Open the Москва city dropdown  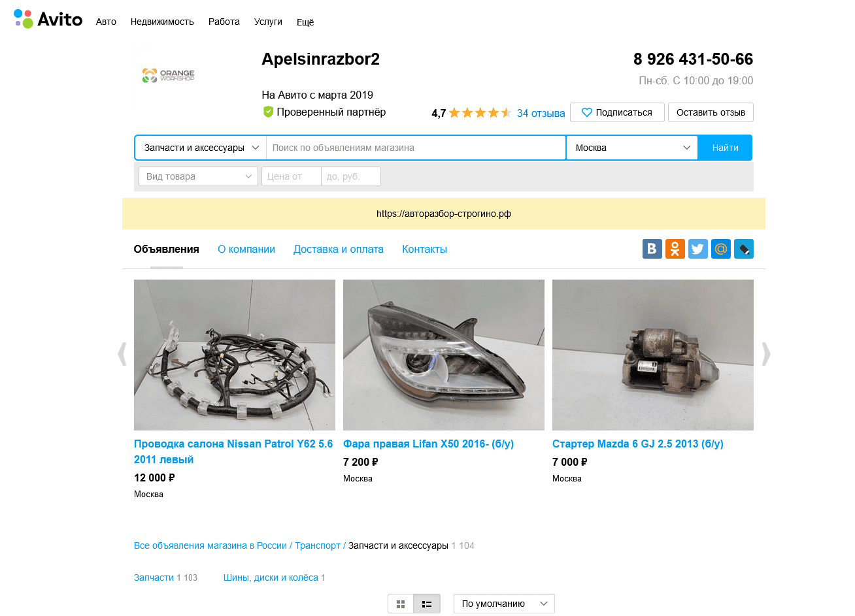pos(632,148)
